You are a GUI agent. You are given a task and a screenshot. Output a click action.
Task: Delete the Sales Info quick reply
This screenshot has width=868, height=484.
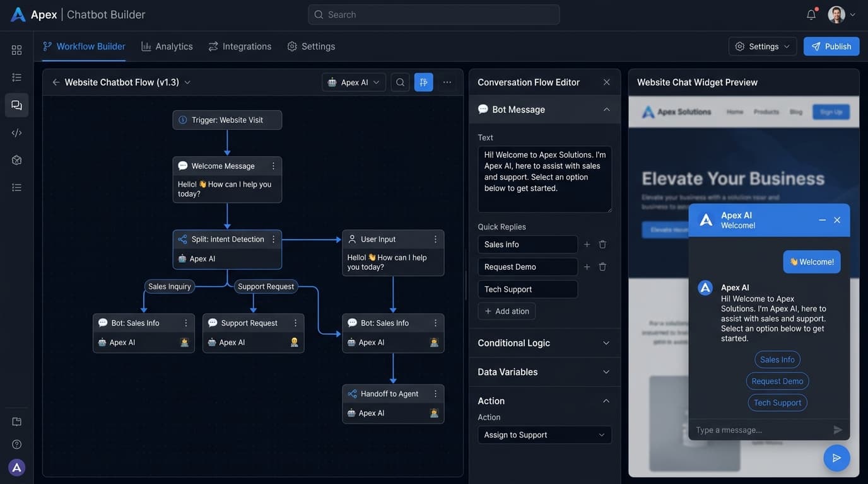(602, 243)
